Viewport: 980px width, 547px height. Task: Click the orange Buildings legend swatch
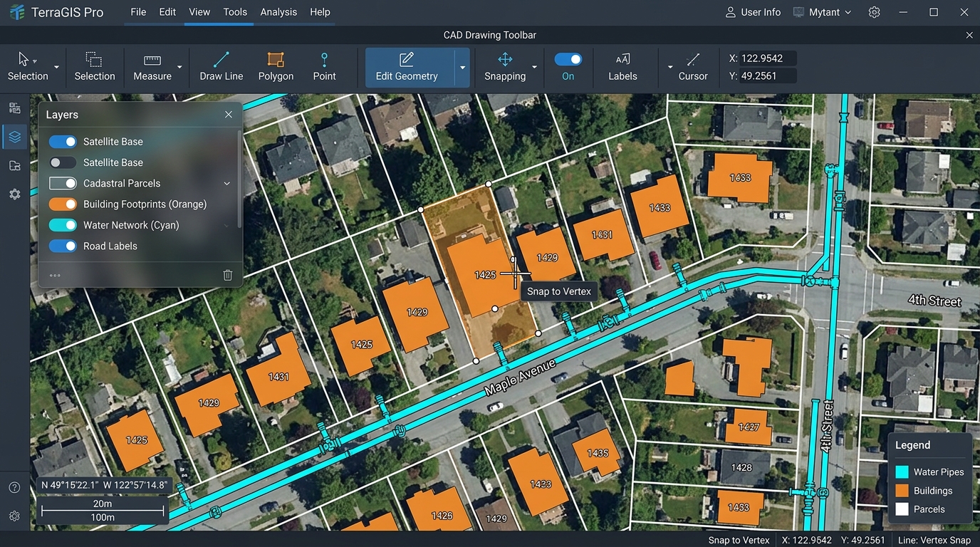coord(902,491)
